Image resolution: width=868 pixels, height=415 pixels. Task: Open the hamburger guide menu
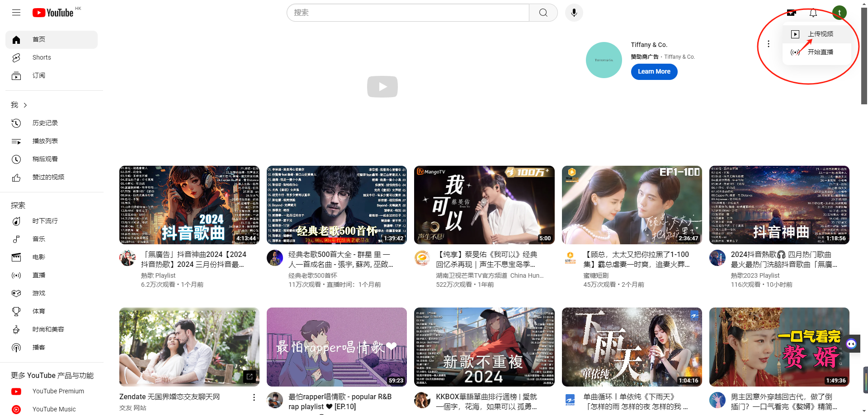(x=16, y=13)
